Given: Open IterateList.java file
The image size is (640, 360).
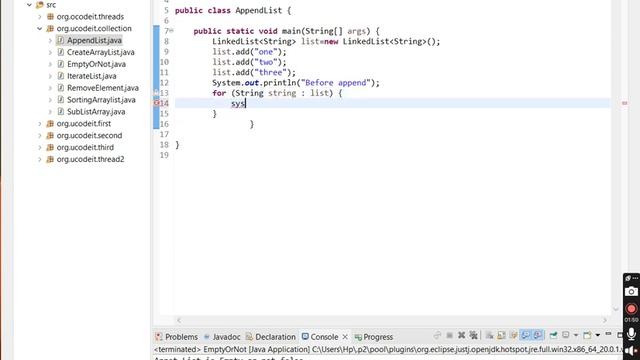Looking at the screenshot, I should [91, 76].
